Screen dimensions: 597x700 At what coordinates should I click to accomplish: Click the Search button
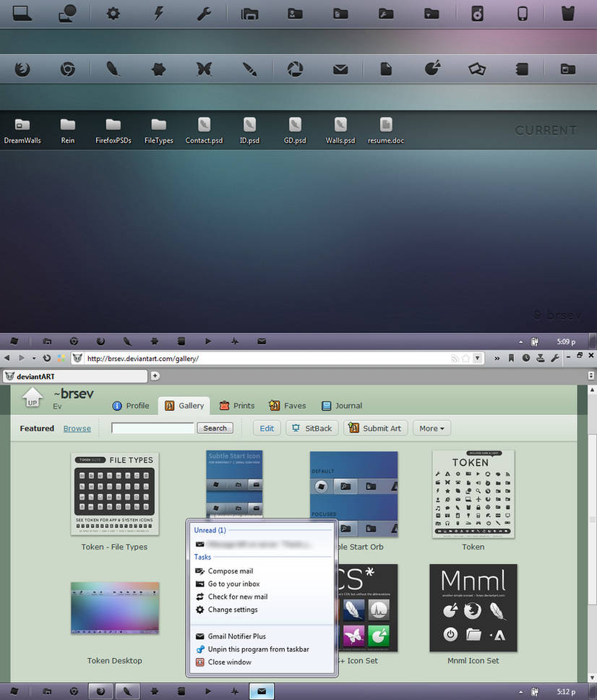(x=215, y=428)
